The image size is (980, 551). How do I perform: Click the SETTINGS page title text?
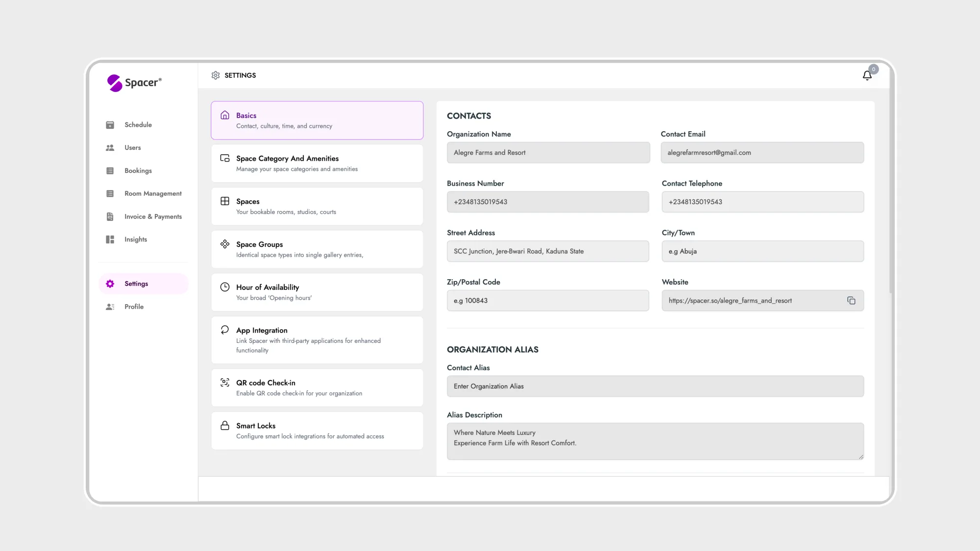coord(240,75)
